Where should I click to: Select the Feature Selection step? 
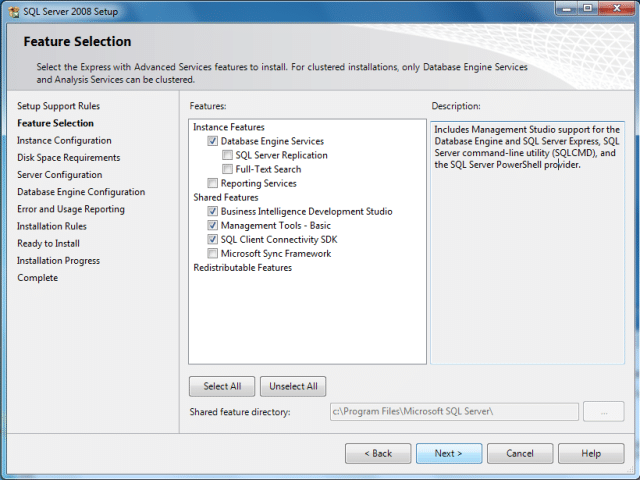tap(56, 123)
